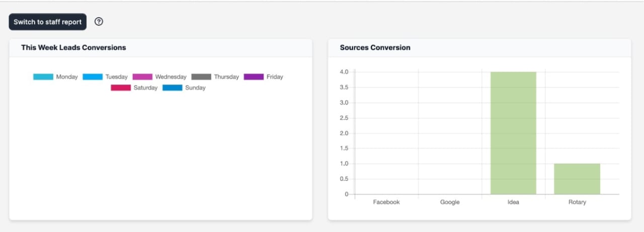Hide Wednesday data via legend label

171,77
